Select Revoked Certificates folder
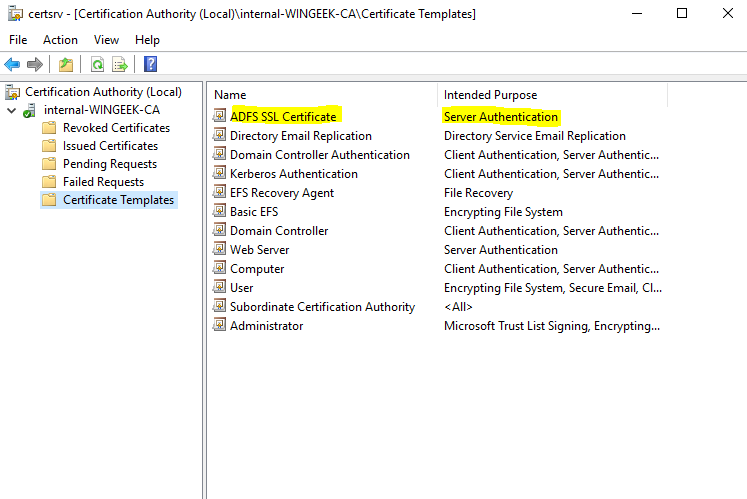 pyautogui.click(x=116, y=128)
